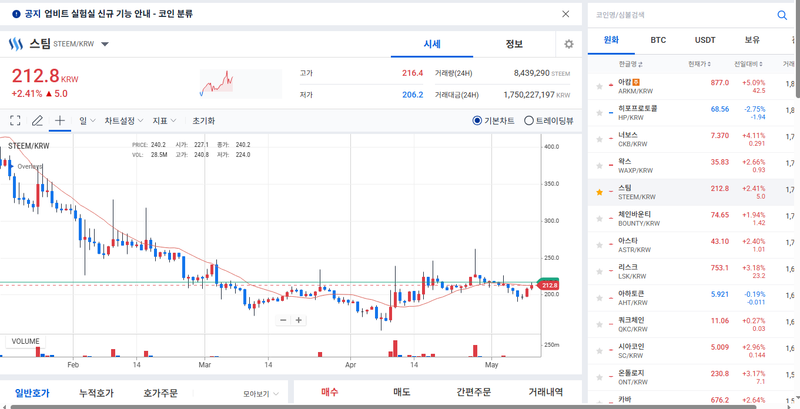Select the 거래내역 tab
The image size is (800, 409).
(x=545, y=392)
